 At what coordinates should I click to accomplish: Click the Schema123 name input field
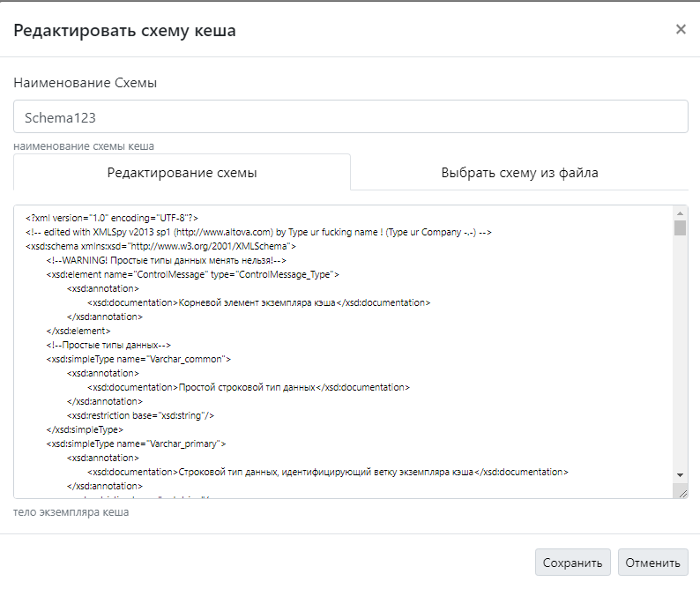350,116
